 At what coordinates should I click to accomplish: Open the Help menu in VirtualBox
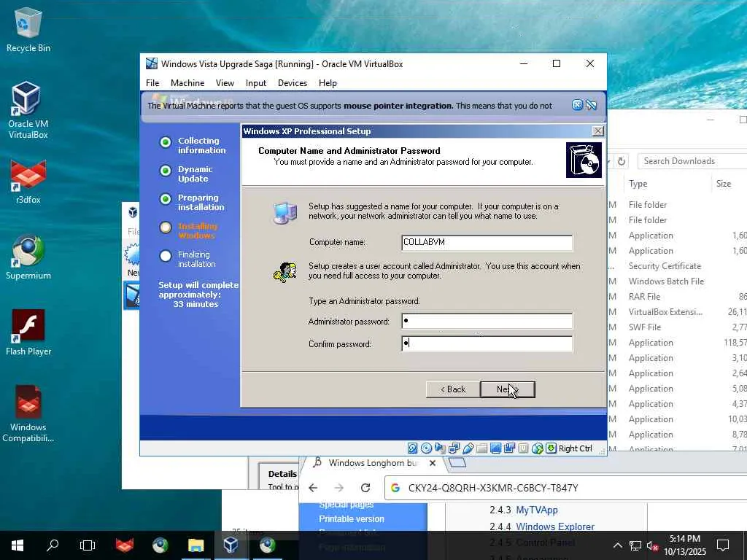(328, 83)
